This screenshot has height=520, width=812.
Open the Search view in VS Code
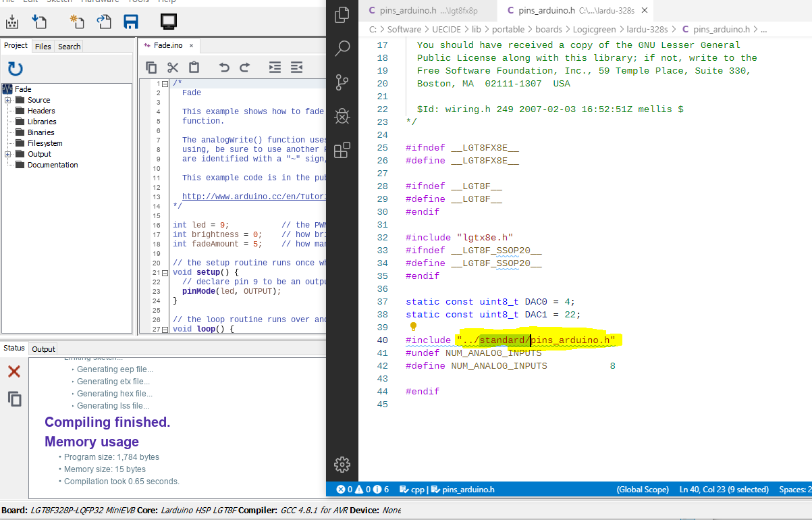coord(342,49)
